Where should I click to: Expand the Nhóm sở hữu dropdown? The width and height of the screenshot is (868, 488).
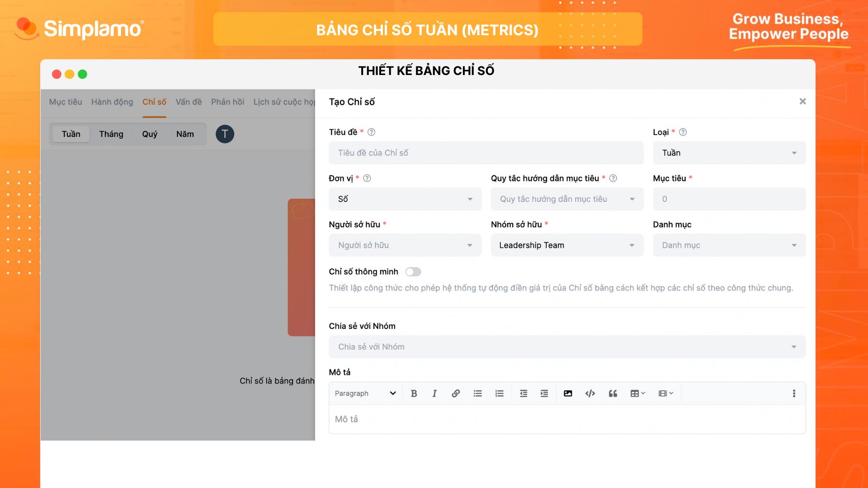(x=567, y=245)
